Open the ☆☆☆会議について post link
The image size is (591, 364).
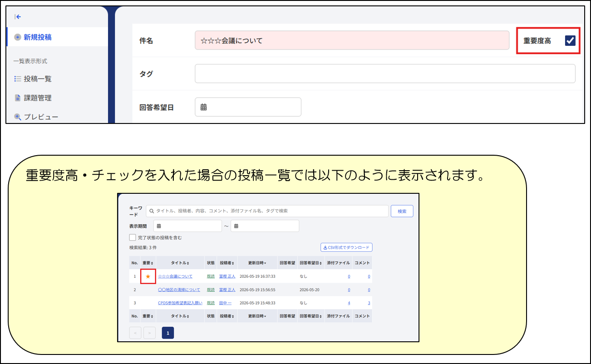(x=175, y=276)
